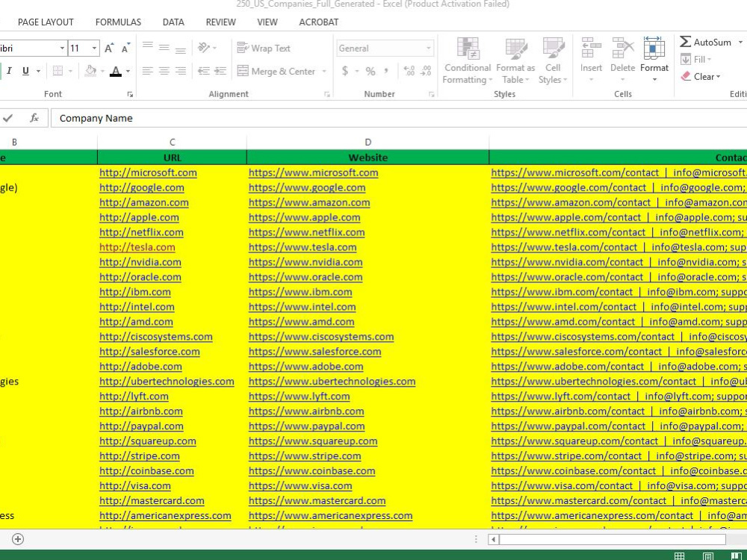Open the http://microsoft.com link
Viewport: 747px width, 560px height.
(x=148, y=173)
